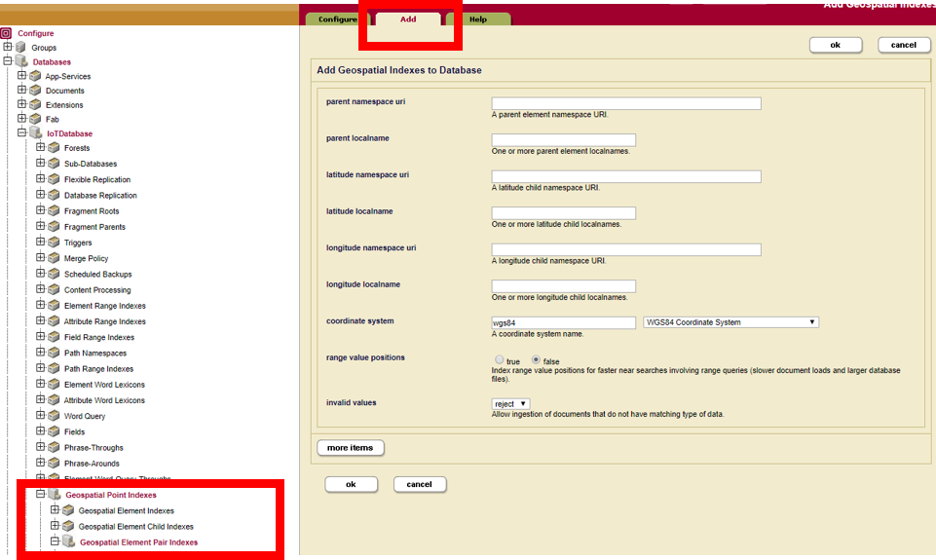Image resolution: width=936 pixels, height=560 pixels.
Task: Click the bottom cancel button
Action: pos(420,484)
